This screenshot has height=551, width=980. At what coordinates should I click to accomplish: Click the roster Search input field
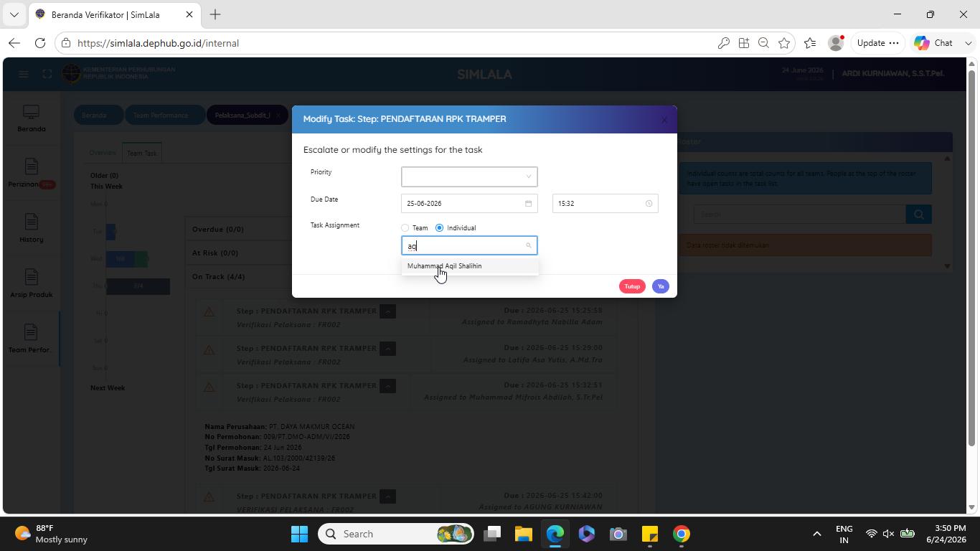pos(799,214)
